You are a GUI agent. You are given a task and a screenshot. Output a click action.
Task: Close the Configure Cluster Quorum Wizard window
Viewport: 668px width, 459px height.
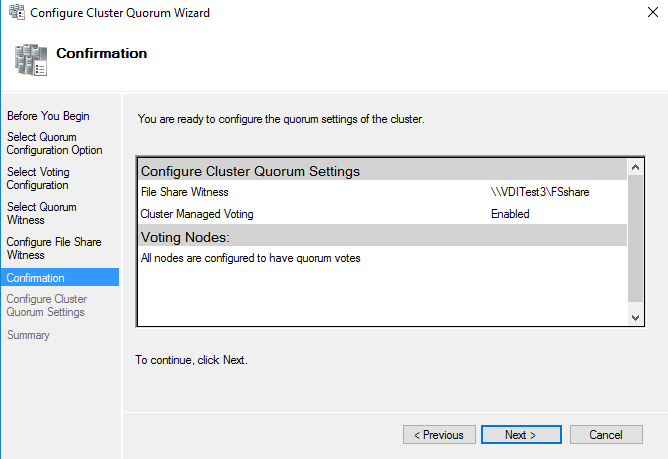643,13
